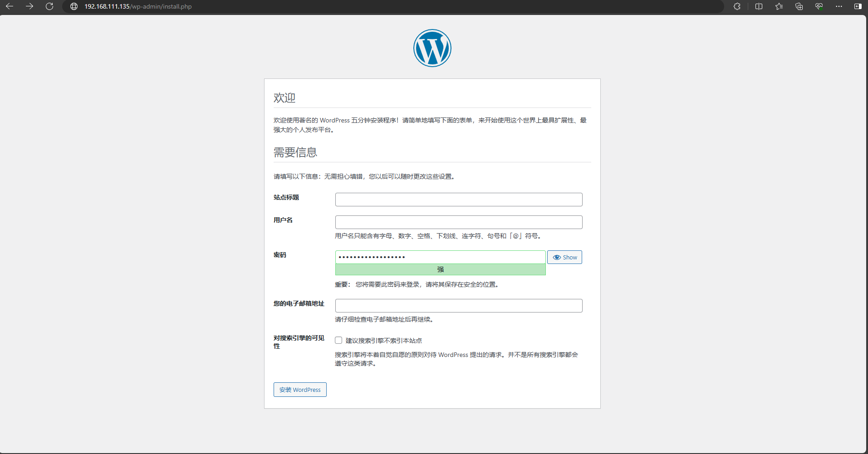Check 建议搜索引擎不索引本站点 box
Image resolution: width=868 pixels, height=454 pixels.
(x=338, y=340)
